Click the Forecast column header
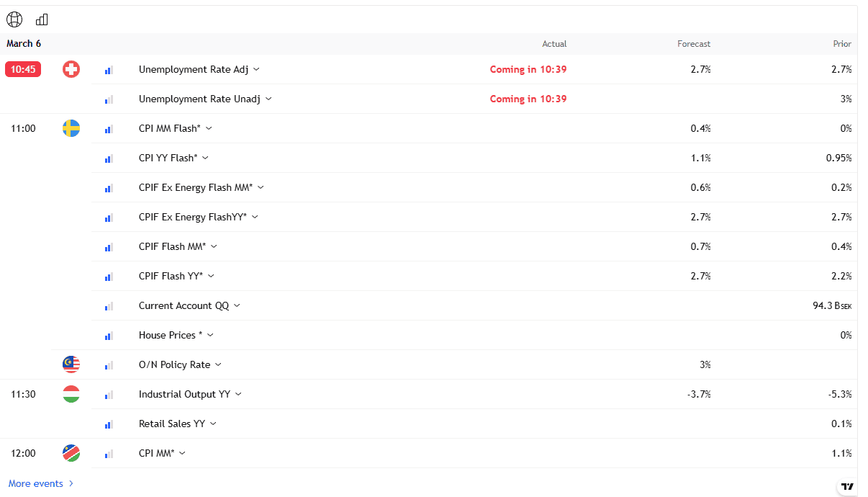Screen dimensions: 868x497 (693, 44)
